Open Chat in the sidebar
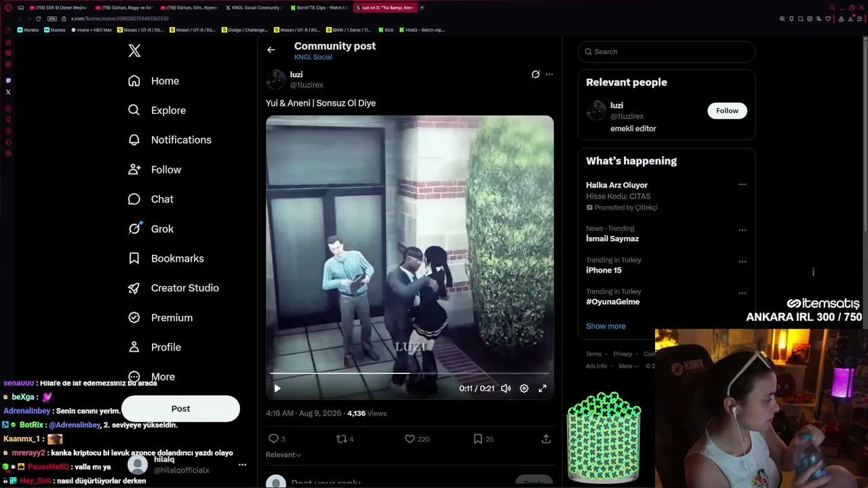The width and height of the screenshot is (868, 488). [151, 199]
